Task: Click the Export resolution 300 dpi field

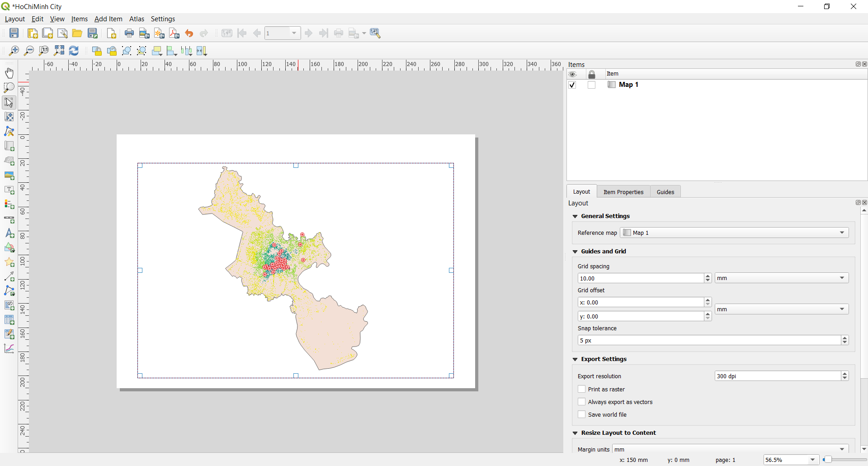Action: pyautogui.click(x=778, y=376)
